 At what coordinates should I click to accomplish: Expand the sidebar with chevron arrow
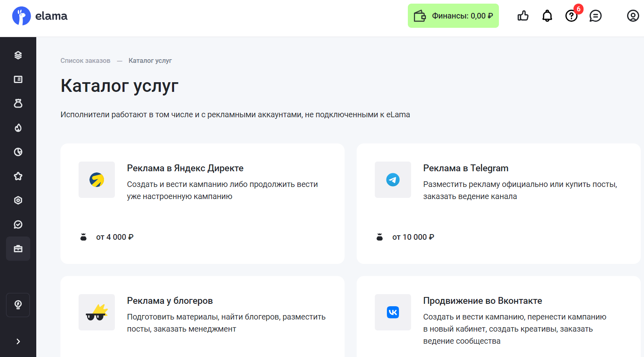[x=18, y=342]
